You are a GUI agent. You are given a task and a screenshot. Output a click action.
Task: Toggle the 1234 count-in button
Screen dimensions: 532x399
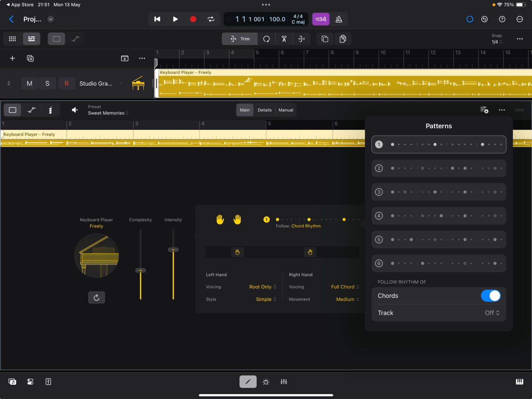[x=321, y=19]
